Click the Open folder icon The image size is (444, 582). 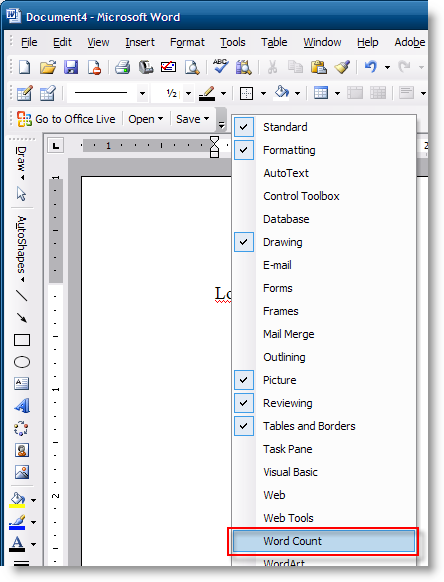[x=48, y=68]
